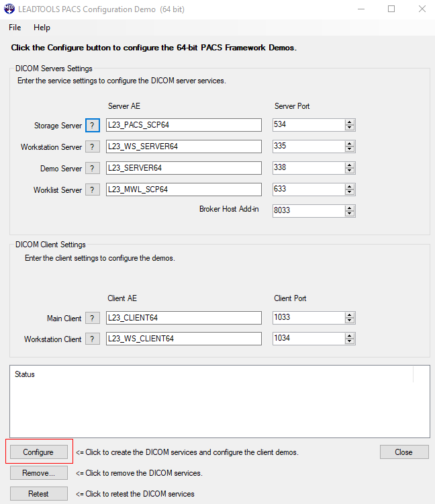Click the LEADTOOLS app icon in title bar
Screen dimensions: 435x504
click(x=9, y=9)
